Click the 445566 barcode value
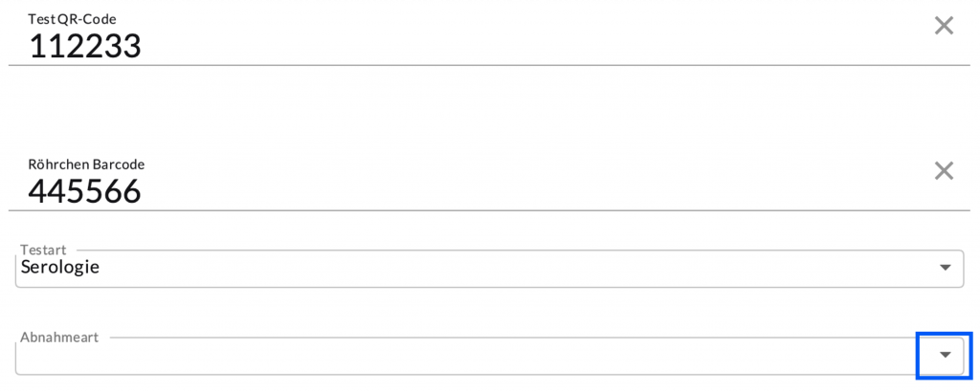Image resolution: width=980 pixels, height=392 pixels. pos(85,191)
